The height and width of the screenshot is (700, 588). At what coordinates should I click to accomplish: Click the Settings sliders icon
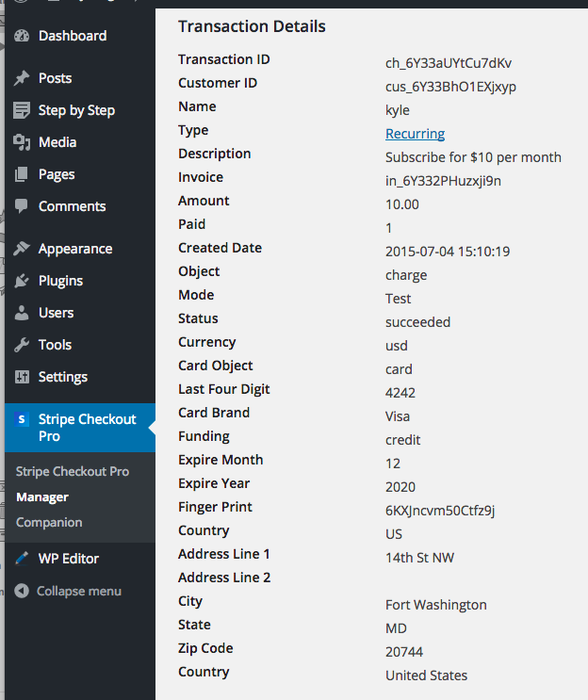[22, 377]
